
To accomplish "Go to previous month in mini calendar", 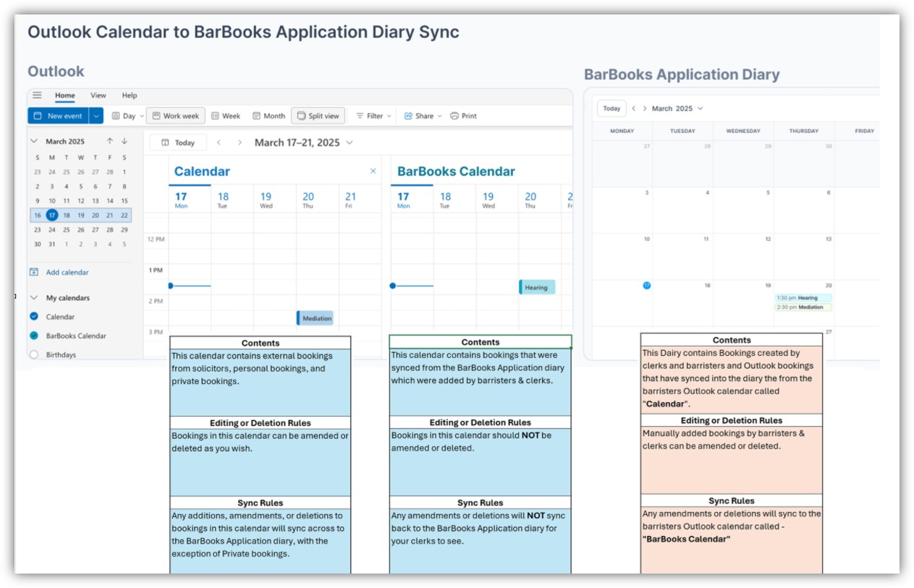I will click(x=110, y=141).
